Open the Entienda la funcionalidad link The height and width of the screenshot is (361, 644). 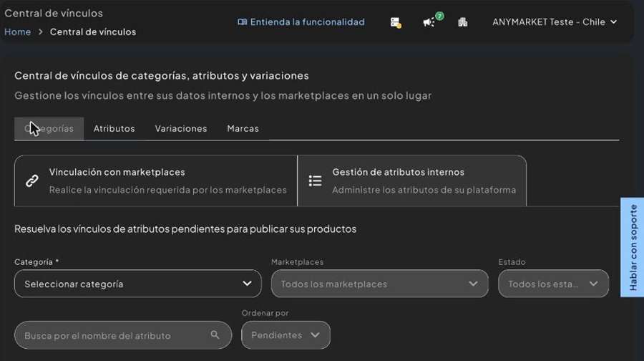click(301, 21)
